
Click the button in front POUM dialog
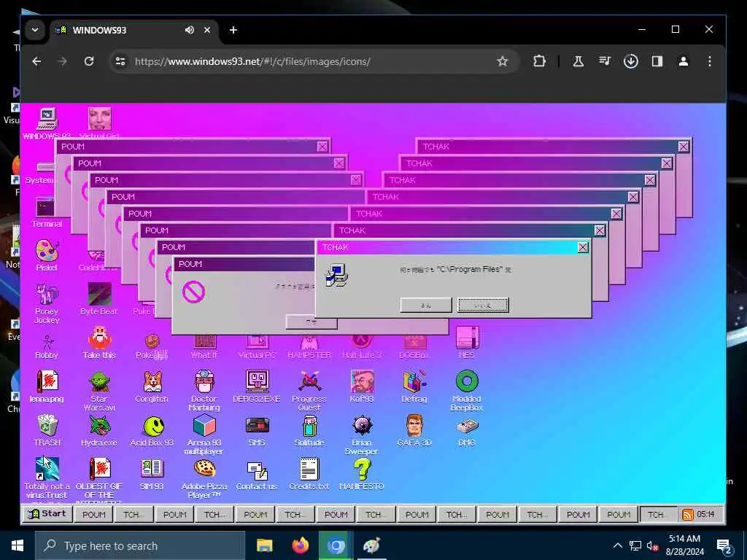coord(311,322)
